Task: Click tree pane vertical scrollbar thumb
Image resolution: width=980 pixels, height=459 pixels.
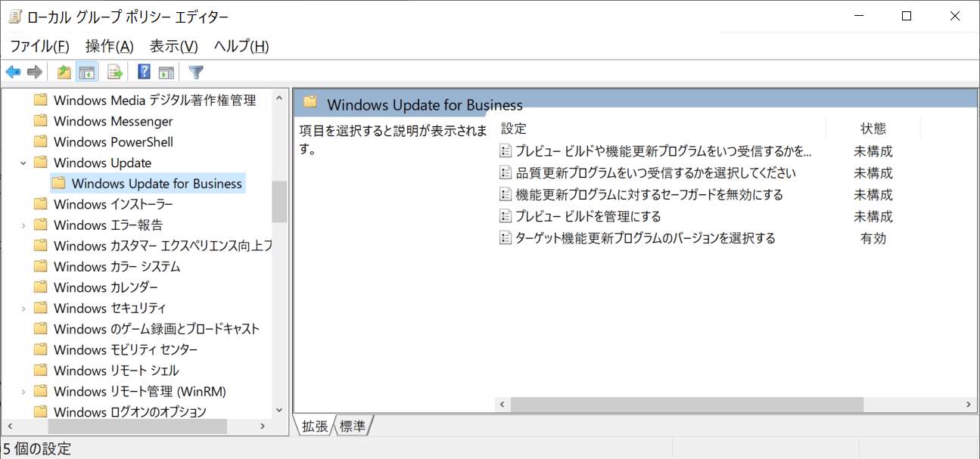Action: click(x=279, y=202)
